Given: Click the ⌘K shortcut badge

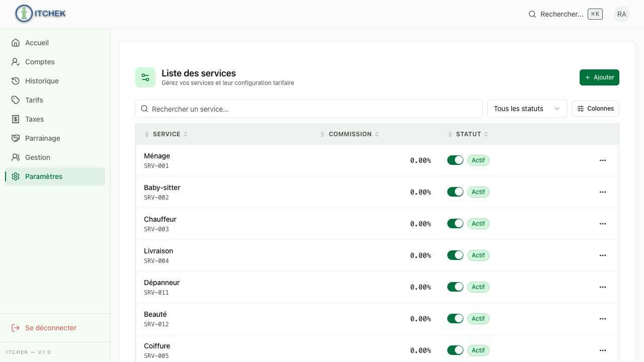Looking at the screenshot, I should click(595, 14).
